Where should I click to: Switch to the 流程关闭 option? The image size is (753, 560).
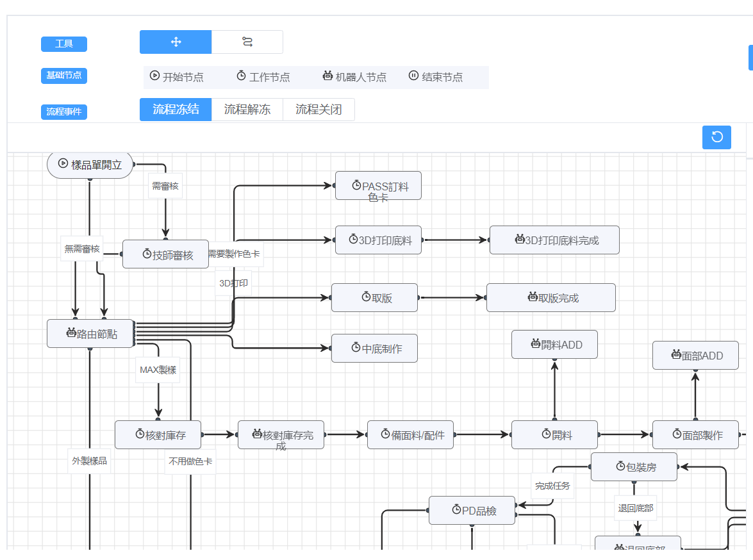tap(319, 110)
